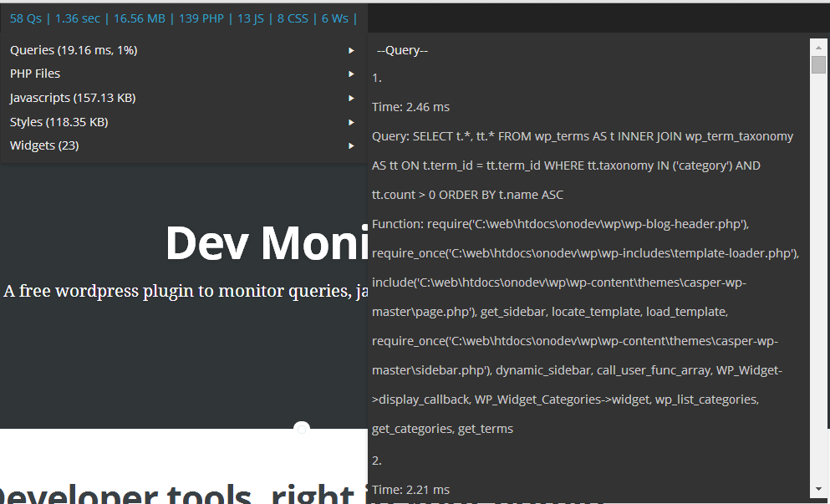Viewport: 830px width, 504px height.
Task: Click 'A free wordpress plugin' tagline
Action: [x=186, y=291]
